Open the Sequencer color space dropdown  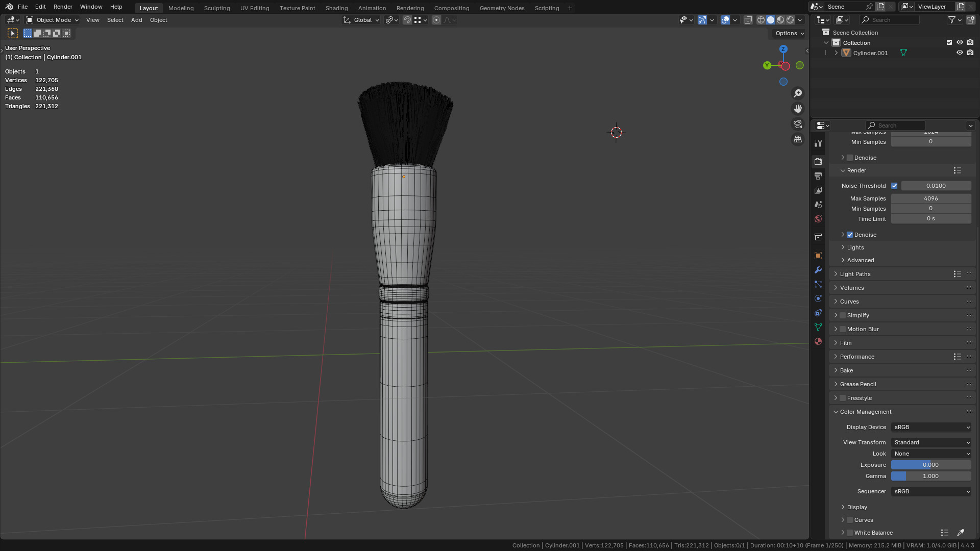click(x=931, y=491)
